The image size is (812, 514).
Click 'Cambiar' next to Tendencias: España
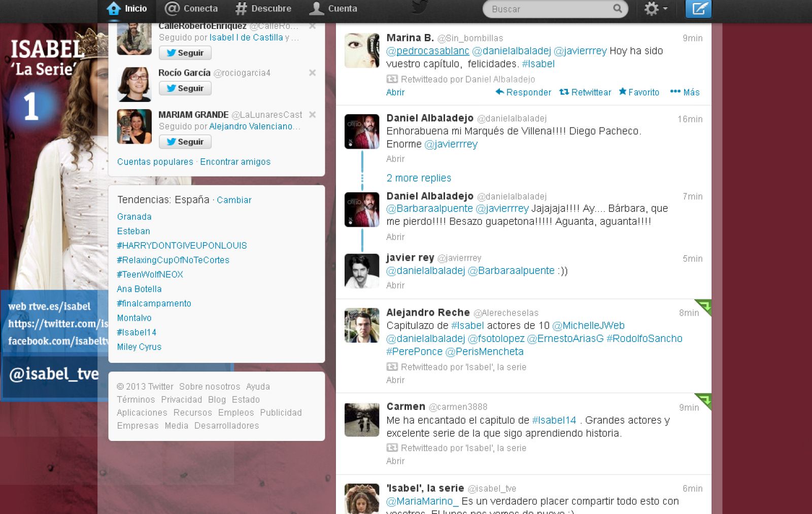coord(234,200)
